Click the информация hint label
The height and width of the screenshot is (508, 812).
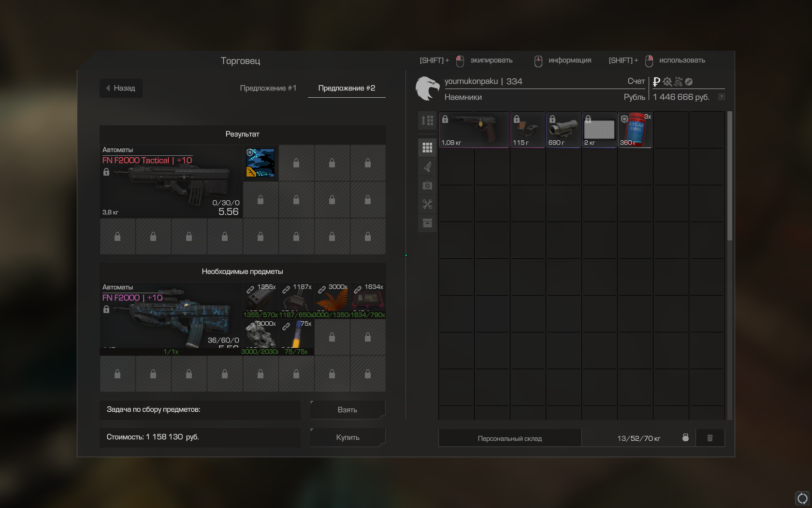[x=570, y=60]
